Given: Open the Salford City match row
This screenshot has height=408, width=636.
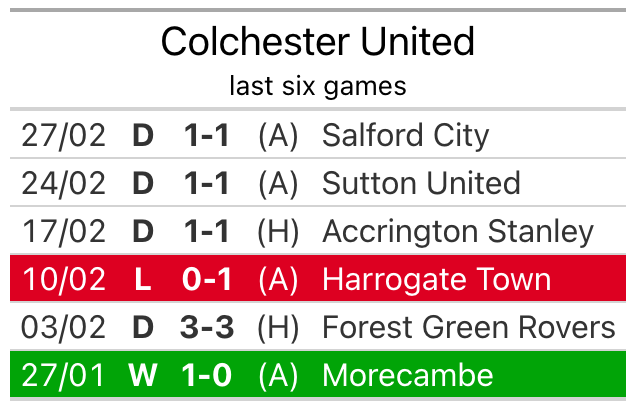Looking at the screenshot, I should coord(318,135).
